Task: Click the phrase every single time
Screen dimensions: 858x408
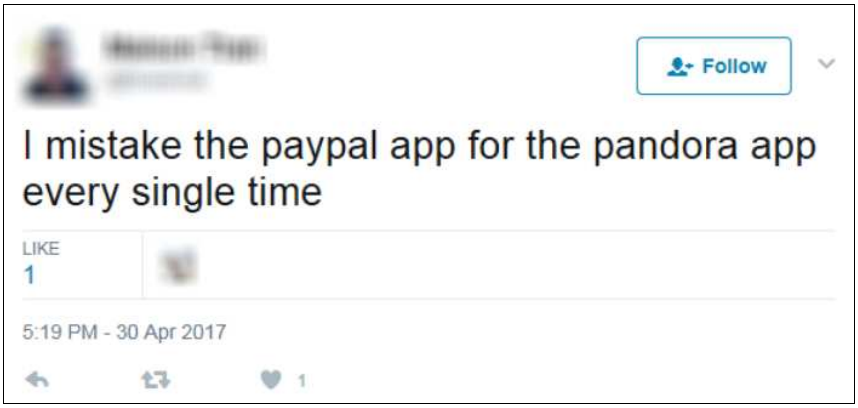Action: coord(172,195)
